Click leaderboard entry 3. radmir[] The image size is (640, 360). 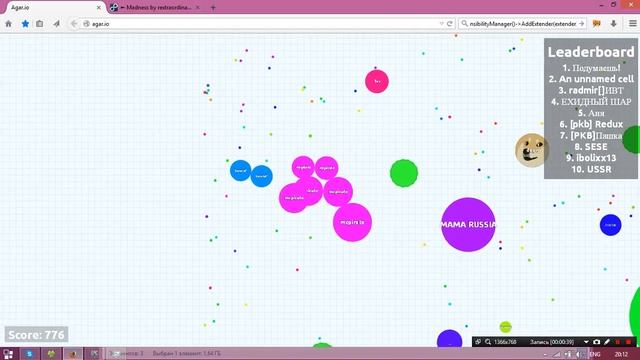591,90
